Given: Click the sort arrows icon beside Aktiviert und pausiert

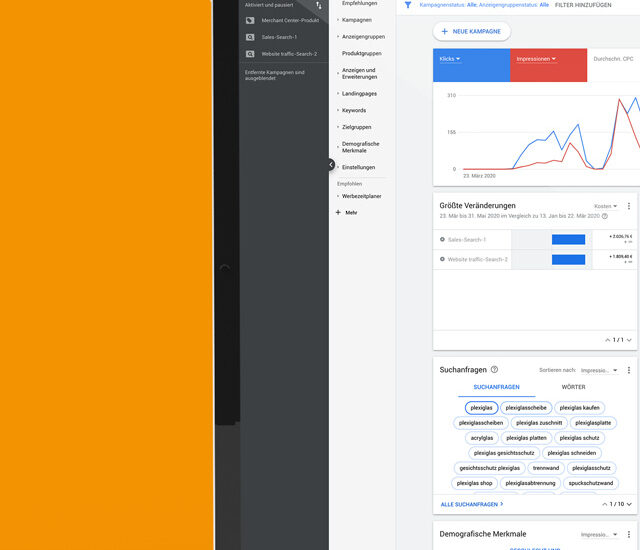Looking at the screenshot, I should click(319, 6).
